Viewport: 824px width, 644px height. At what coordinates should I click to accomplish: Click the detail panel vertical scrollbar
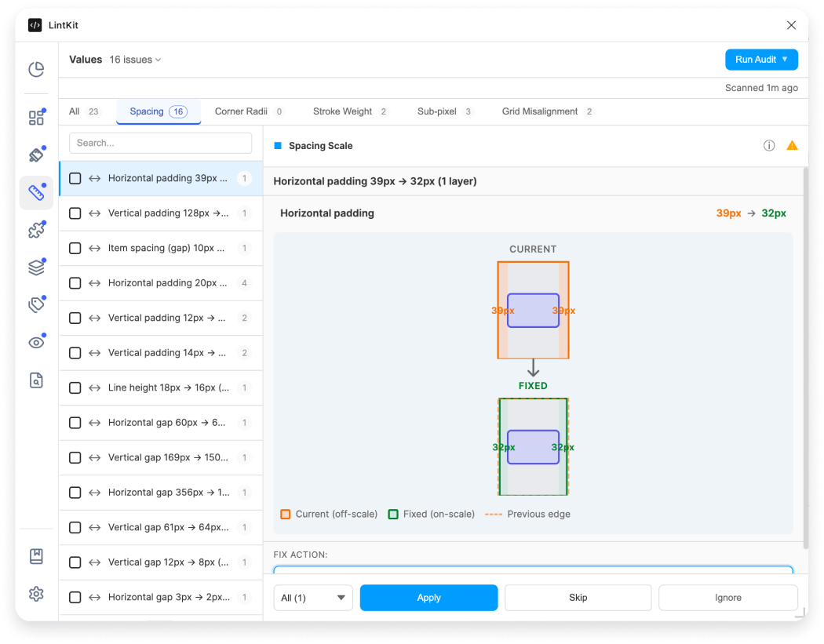coord(806,358)
